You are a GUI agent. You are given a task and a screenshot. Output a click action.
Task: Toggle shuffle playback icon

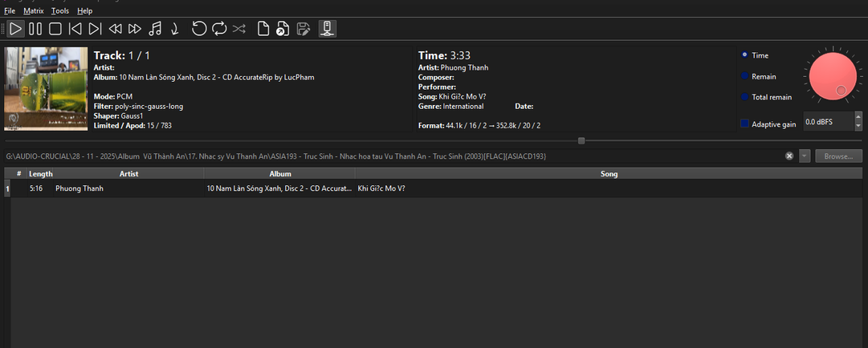[239, 29]
